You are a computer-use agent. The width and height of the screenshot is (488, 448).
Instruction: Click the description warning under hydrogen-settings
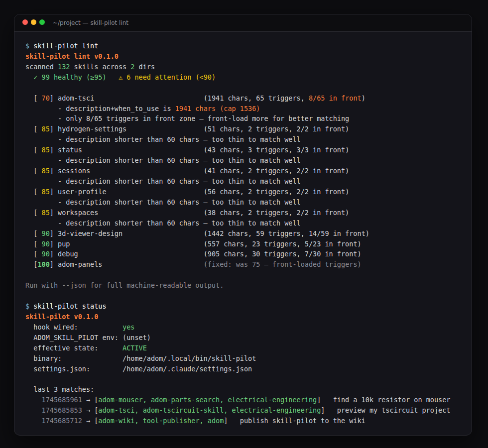point(179,140)
